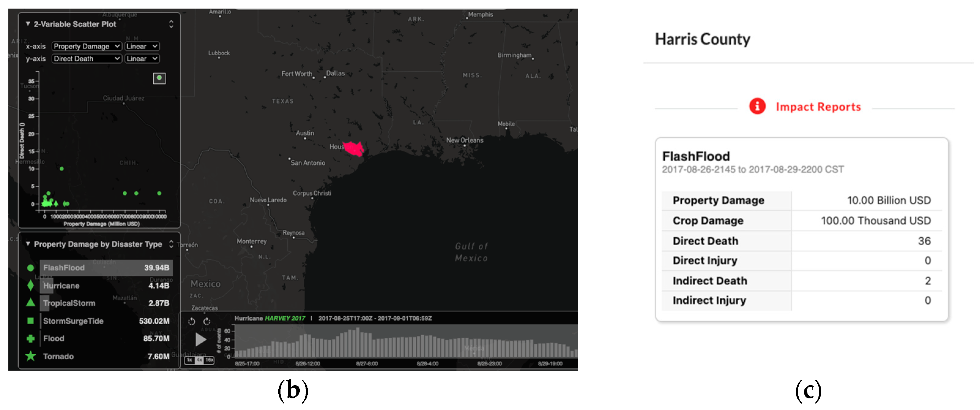980x410 pixels.
Task: Click the green triangle TropicalStorm legend icon
Action: click(x=31, y=303)
